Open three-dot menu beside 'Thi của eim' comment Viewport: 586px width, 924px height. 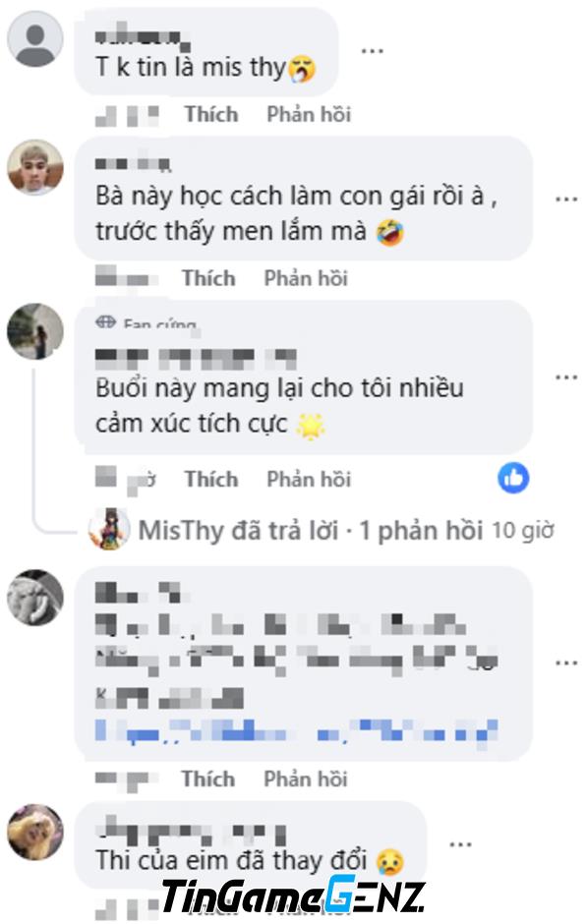460,844
